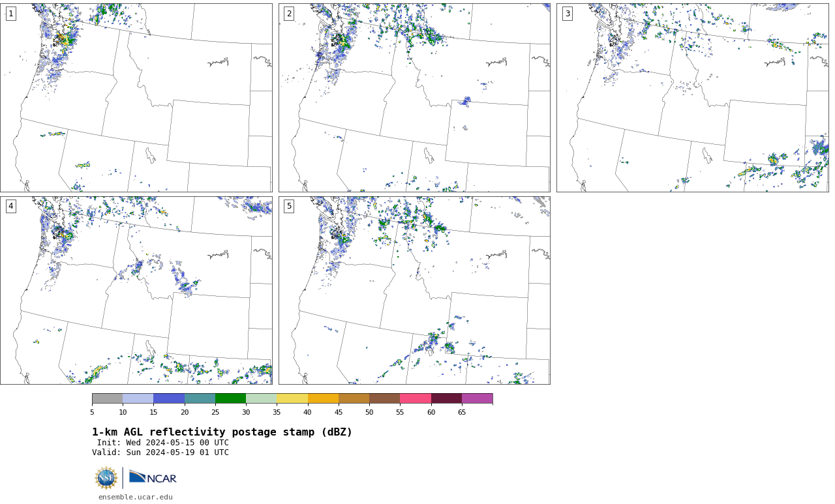Click the purple 65+ dBZ swatch

[478, 398]
